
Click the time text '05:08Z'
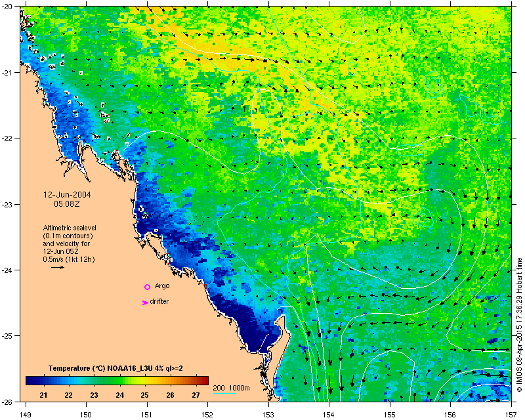pyautogui.click(x=67, y=203)
